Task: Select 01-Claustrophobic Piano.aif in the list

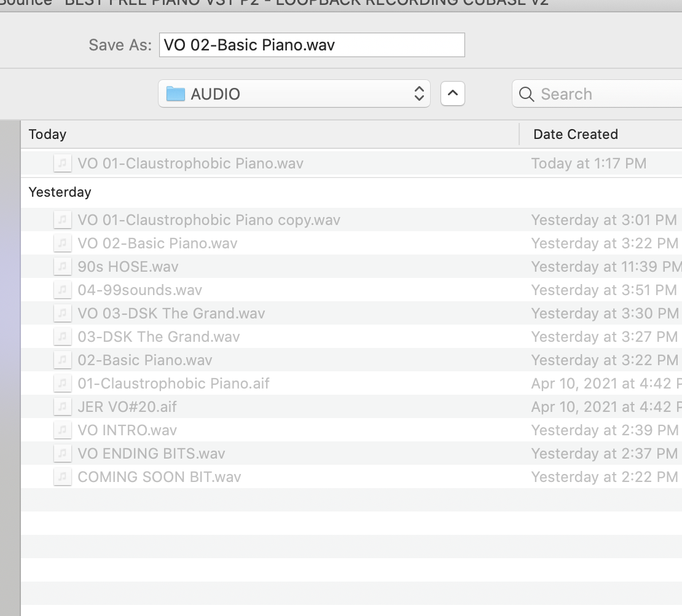Action: point(174,384)
